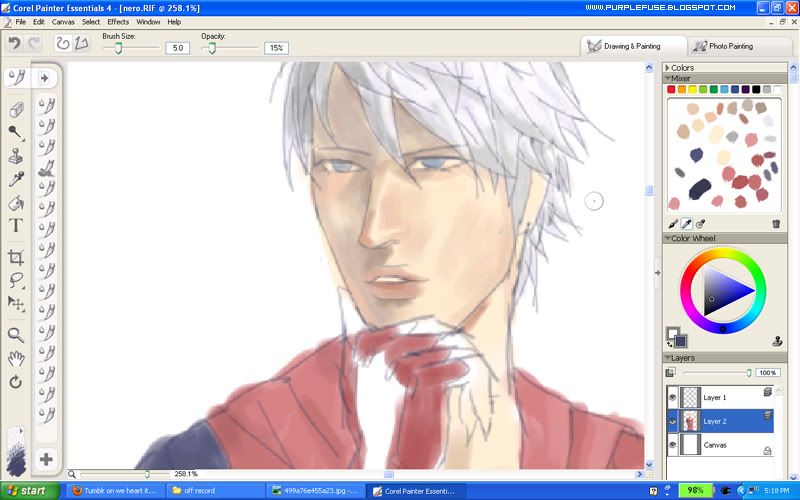800x500 pixels.
Task: Click the Brush Size value field
Action: (178, 48)
